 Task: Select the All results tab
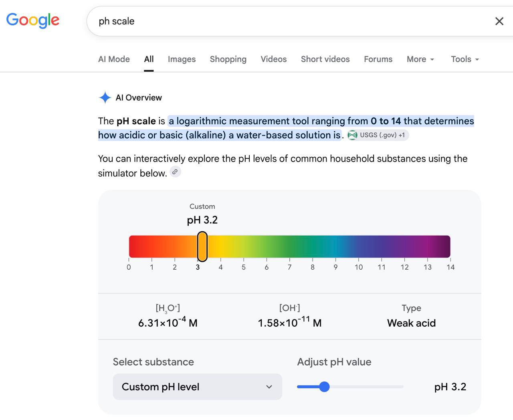(149, 59)
